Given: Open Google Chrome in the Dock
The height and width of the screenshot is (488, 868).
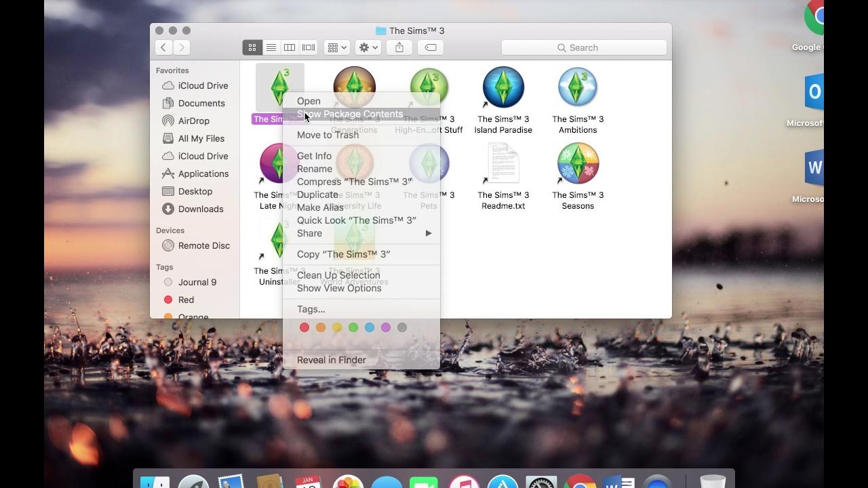Looking at the screenshot, I should point(580,481).
